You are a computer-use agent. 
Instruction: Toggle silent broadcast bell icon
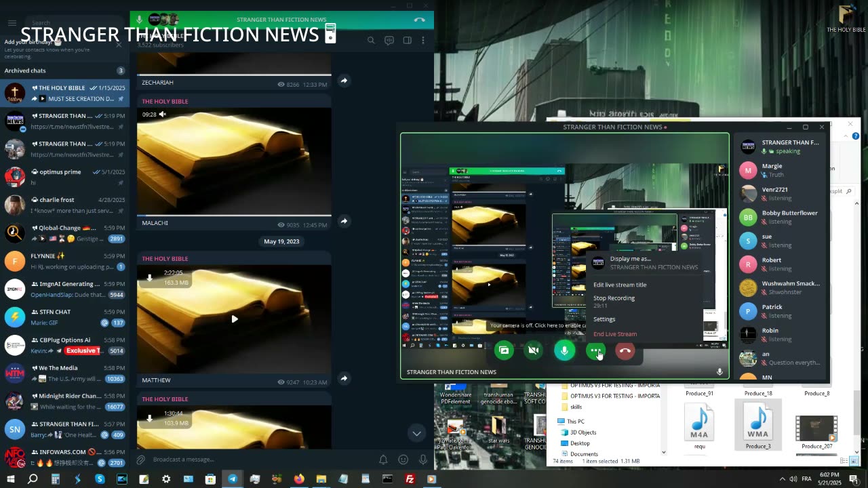[383, 460]
